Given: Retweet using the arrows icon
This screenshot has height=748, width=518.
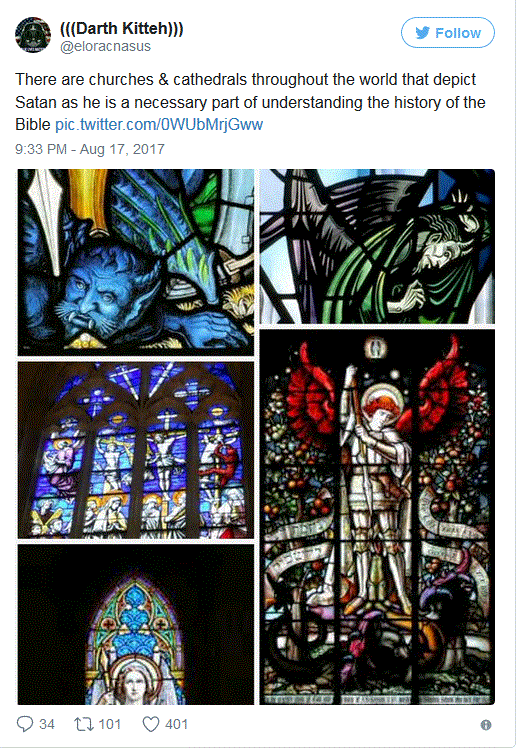Looking at the screenshot, I should [x=83, y=724].
